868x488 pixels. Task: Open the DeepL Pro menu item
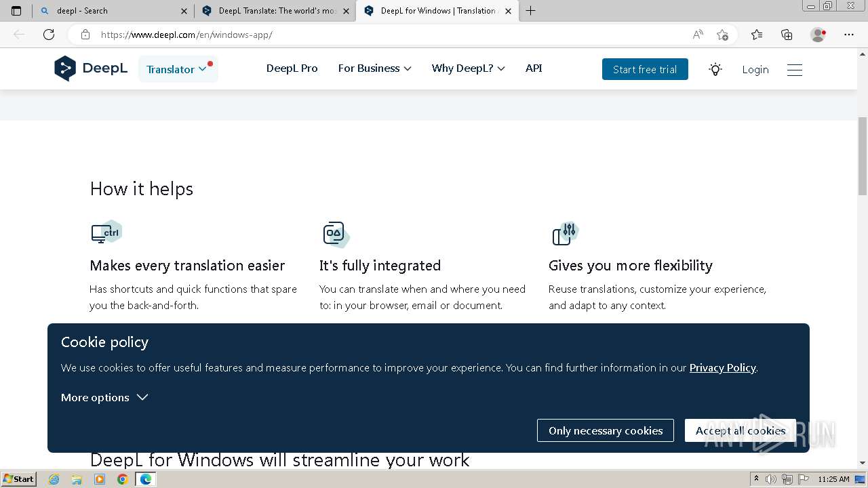[292, 68]
